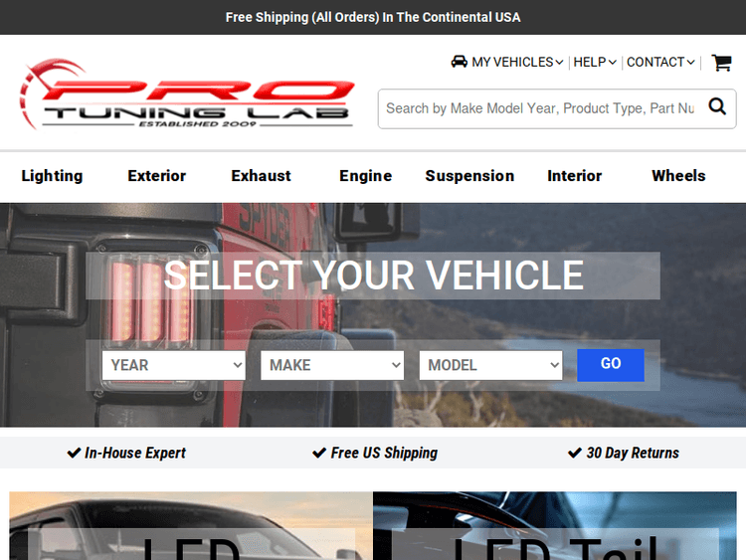Choose from the MAKE select box
The image size is (746, 560).
(332, 365)
